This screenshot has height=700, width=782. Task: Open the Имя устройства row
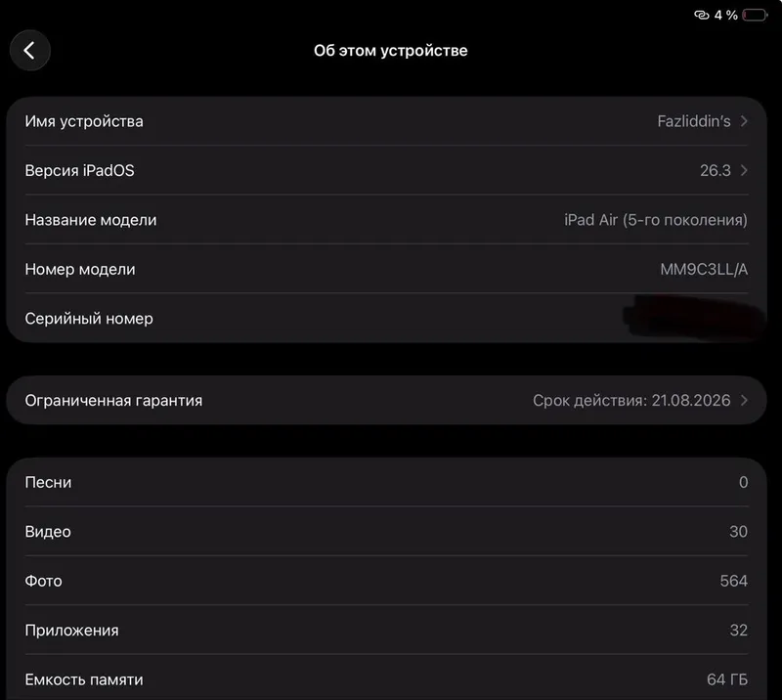(386, 121)
